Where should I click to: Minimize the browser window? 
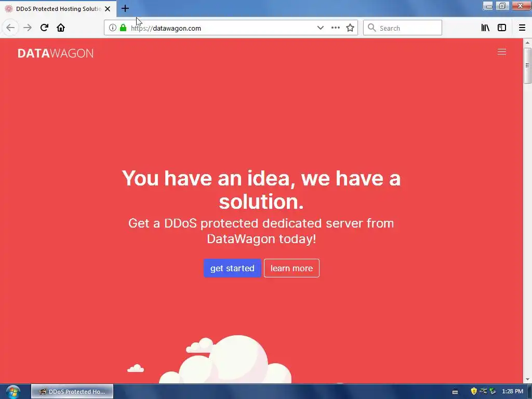(488, 6)
